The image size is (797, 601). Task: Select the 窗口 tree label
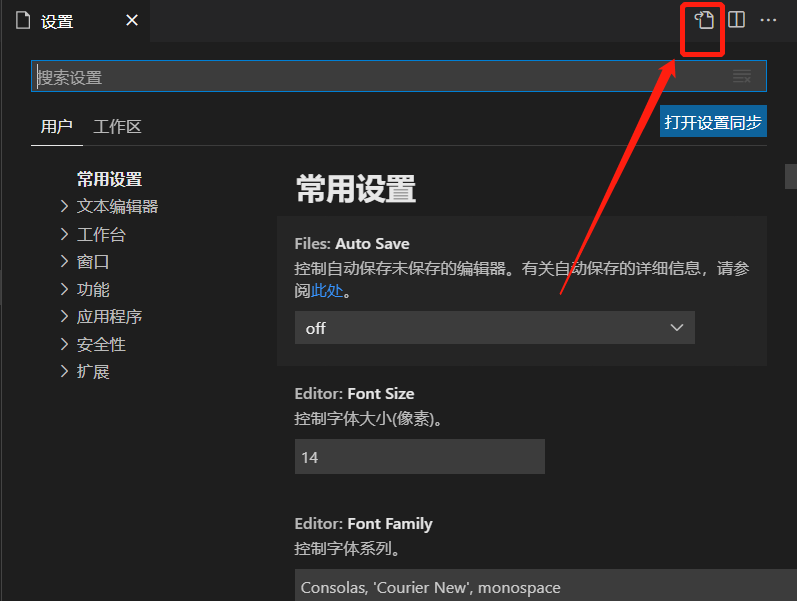point(93,262)
